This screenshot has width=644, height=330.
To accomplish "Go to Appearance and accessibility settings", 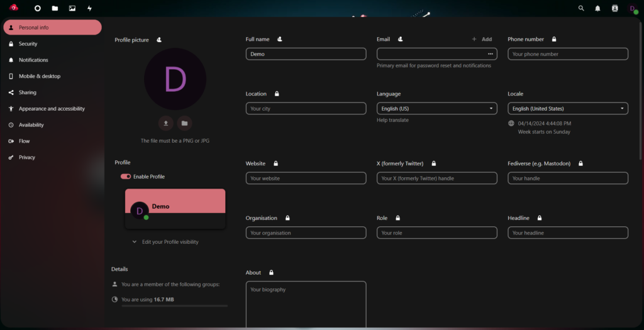I will click(x=53, y=108).
